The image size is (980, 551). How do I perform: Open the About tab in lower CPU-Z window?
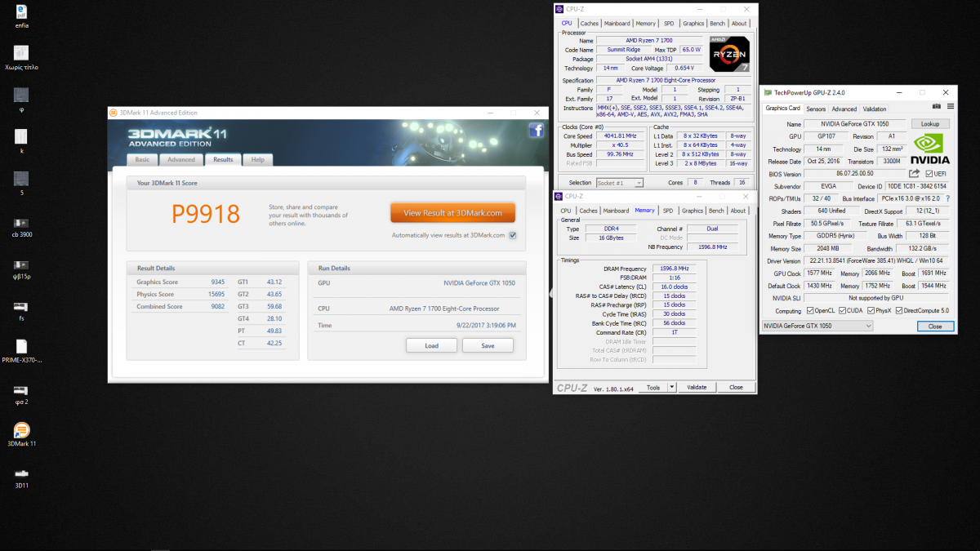coord(738,211)
